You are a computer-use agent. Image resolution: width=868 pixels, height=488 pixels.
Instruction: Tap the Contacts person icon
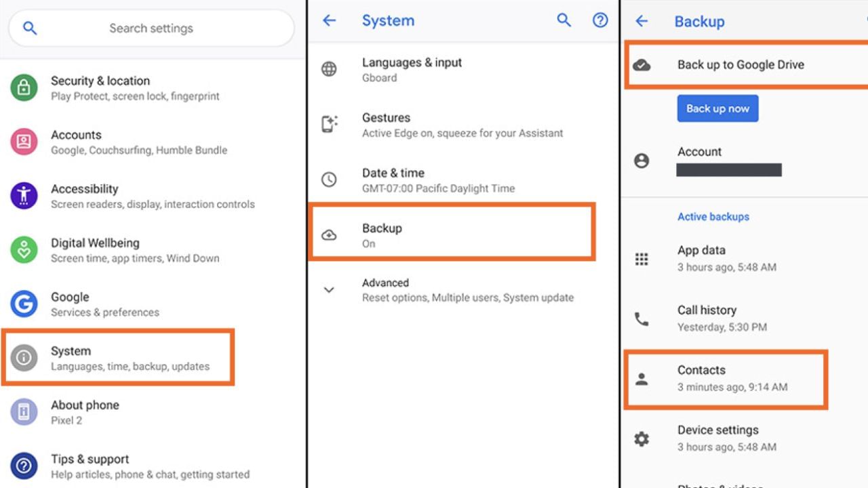click(x=642, y=380)
